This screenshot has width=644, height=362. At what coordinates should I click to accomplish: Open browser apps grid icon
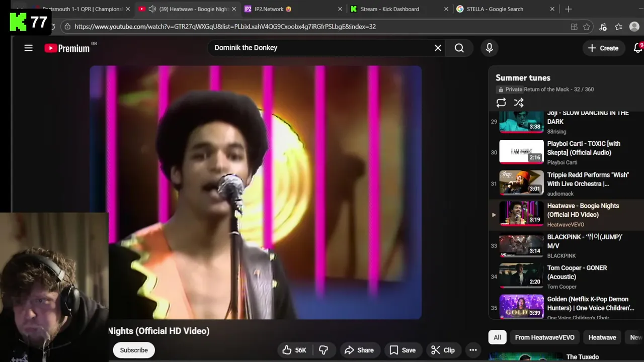coord(574,27)
